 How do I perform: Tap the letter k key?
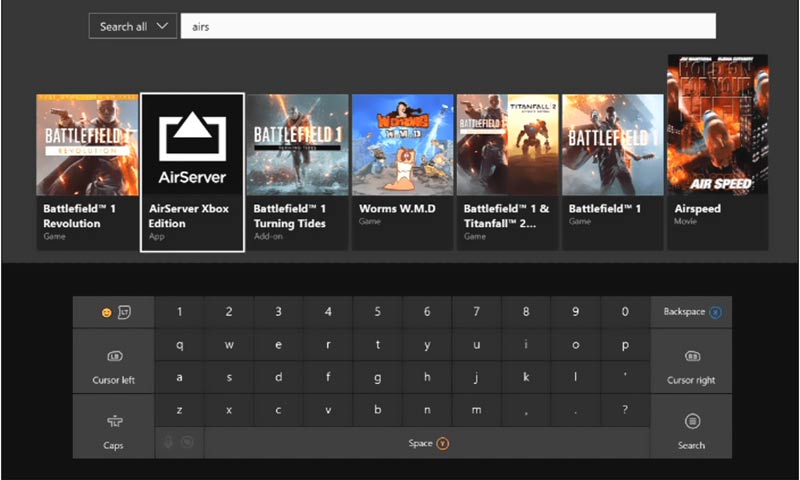coord(526,377)
